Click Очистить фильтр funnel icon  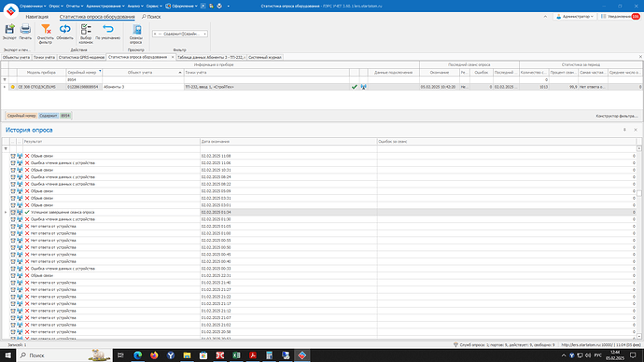[46, 30]
